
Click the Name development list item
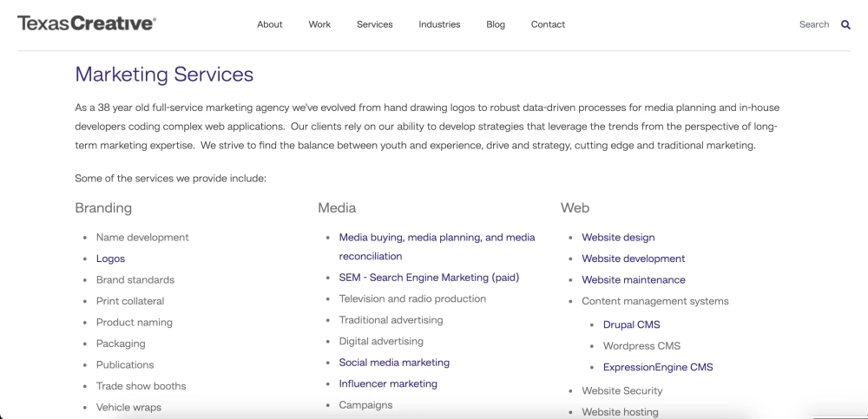click(x=142, y=238)
